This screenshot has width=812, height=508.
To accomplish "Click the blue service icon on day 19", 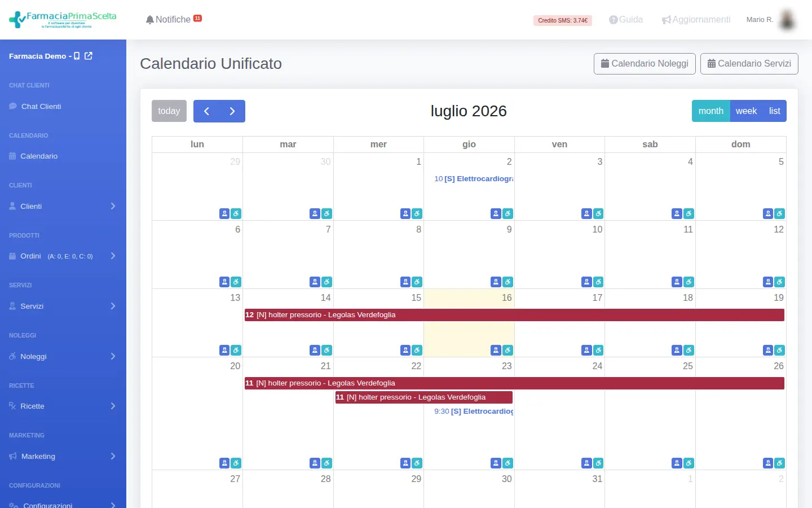I will [767, 350].
